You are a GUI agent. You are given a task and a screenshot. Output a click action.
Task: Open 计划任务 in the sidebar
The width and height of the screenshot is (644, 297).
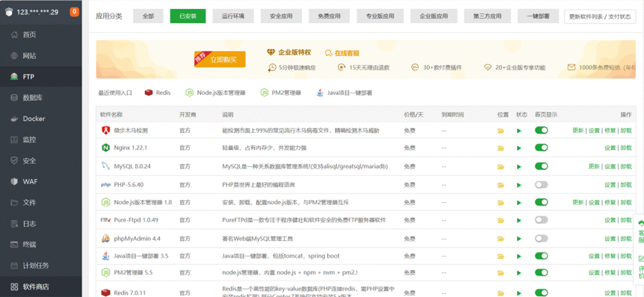pyautogui.click(x=41, y=265)
